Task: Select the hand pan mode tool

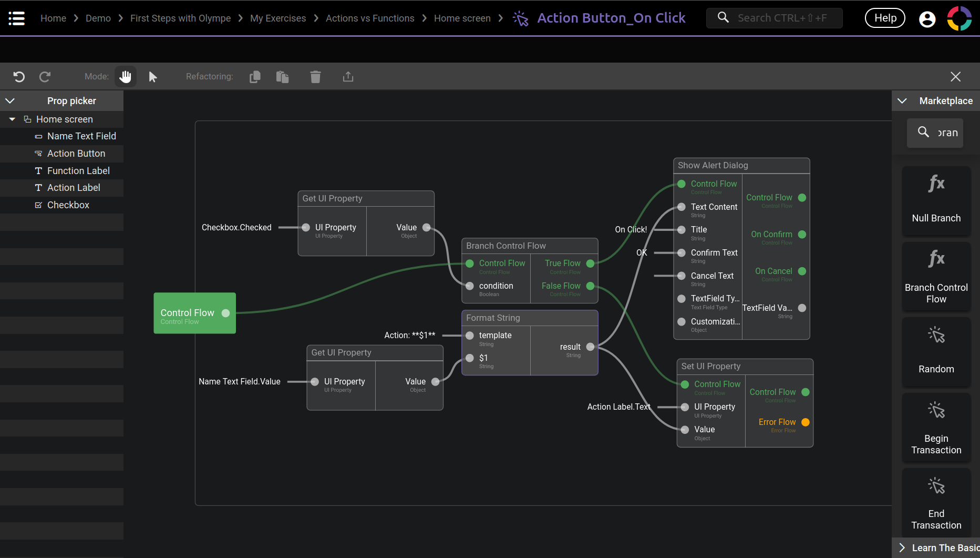Action: (125, 77)
